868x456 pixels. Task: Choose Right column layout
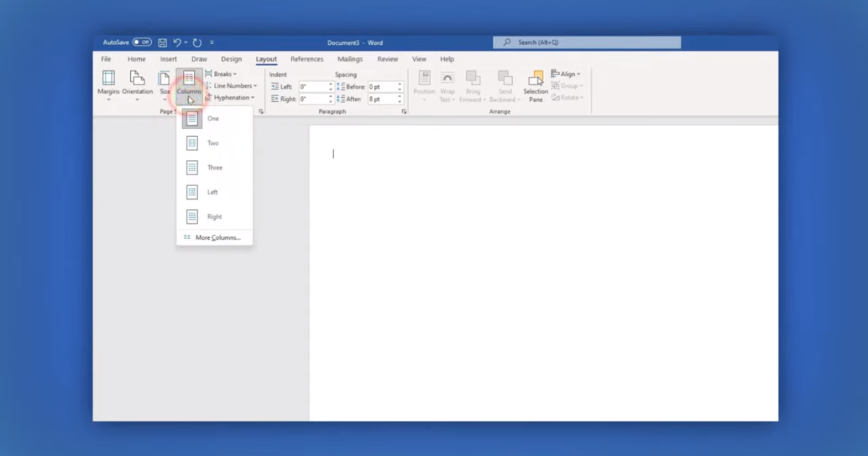pyautogui.click(x=215, y=217)
